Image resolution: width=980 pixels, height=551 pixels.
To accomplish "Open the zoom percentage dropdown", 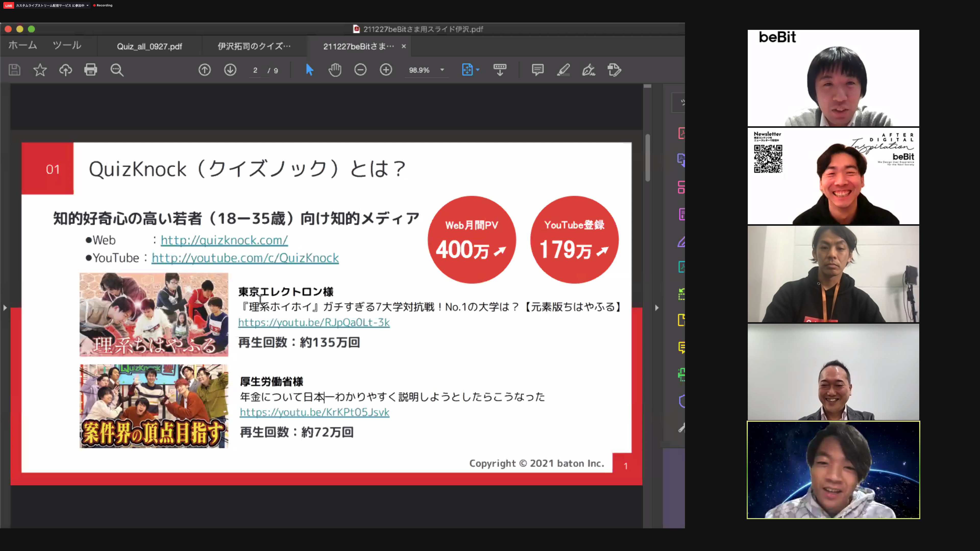I will click(x=426, y=70).
